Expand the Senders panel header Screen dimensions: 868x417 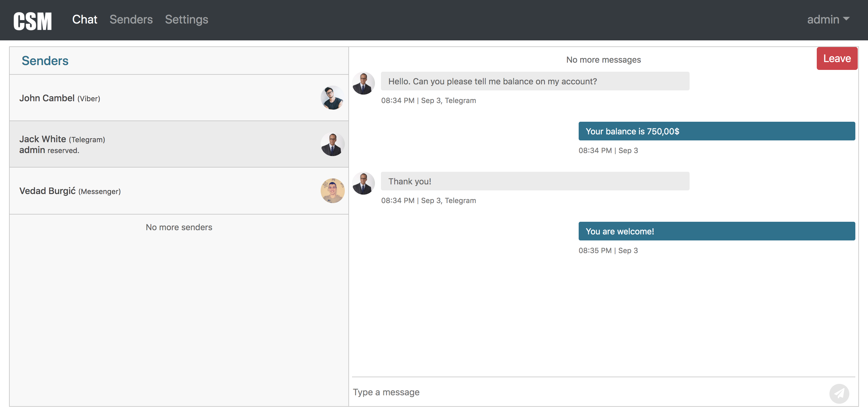pos(45,61)
